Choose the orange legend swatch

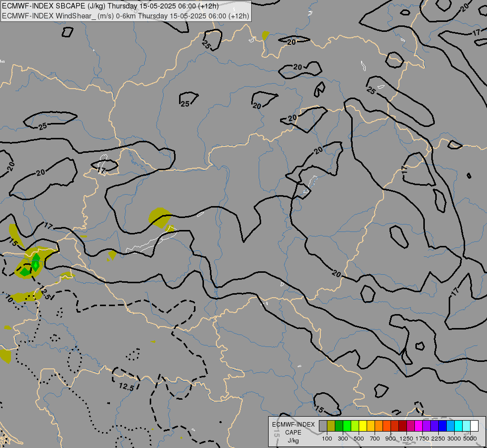pos(379,426)
